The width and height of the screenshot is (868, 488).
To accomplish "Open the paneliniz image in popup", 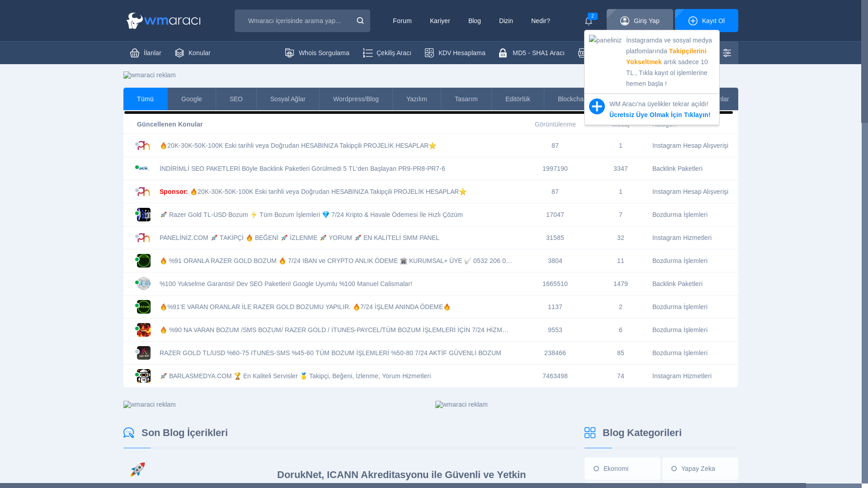I will [605, 40].
